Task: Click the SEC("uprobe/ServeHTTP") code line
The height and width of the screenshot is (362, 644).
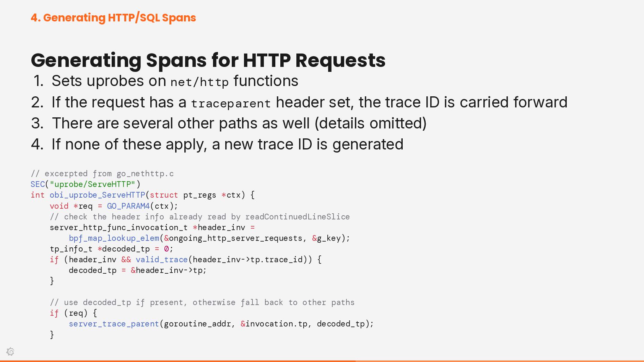Action: (86, 184)
